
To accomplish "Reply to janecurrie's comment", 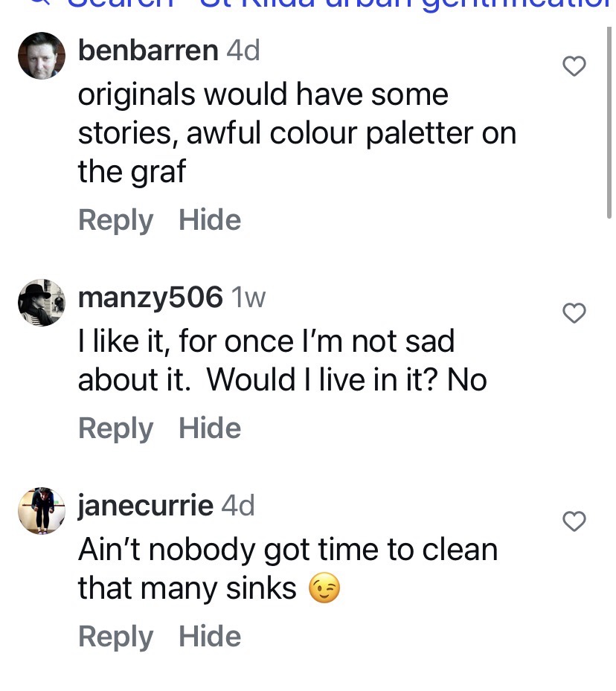I will pos(115,637).
